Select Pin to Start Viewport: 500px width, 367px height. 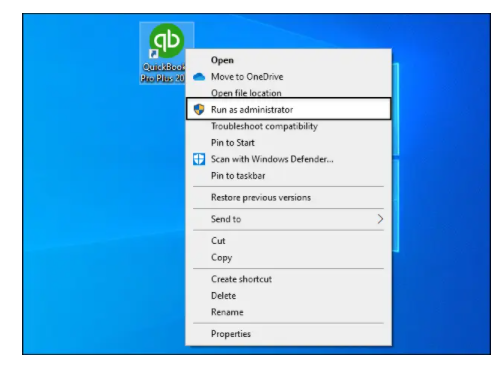click(x=288, y=143)
